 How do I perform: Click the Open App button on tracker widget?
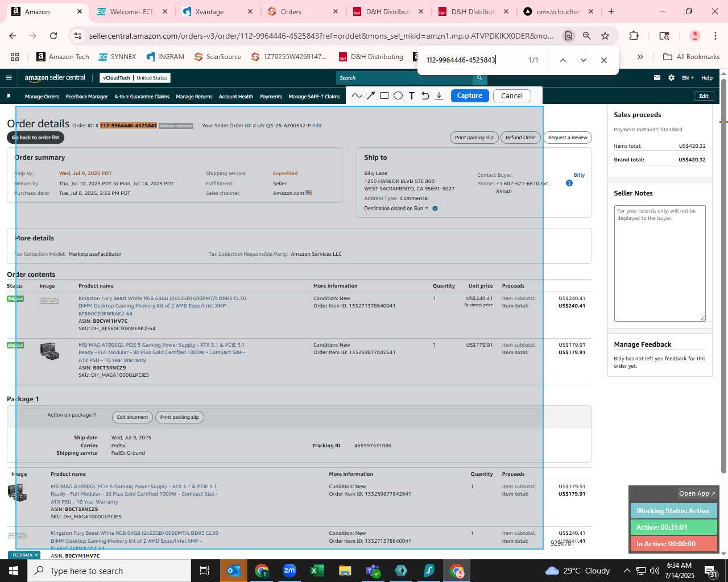[697, 493]
